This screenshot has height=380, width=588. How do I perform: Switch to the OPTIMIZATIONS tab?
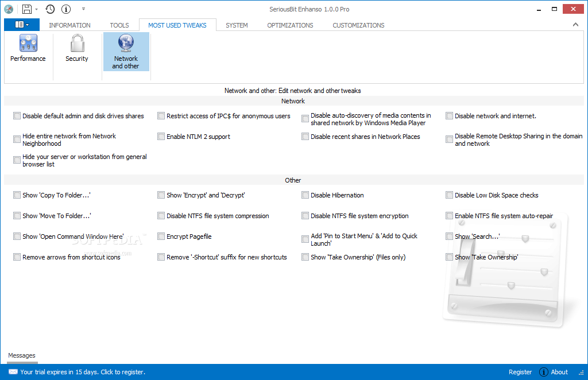point(290,25)
